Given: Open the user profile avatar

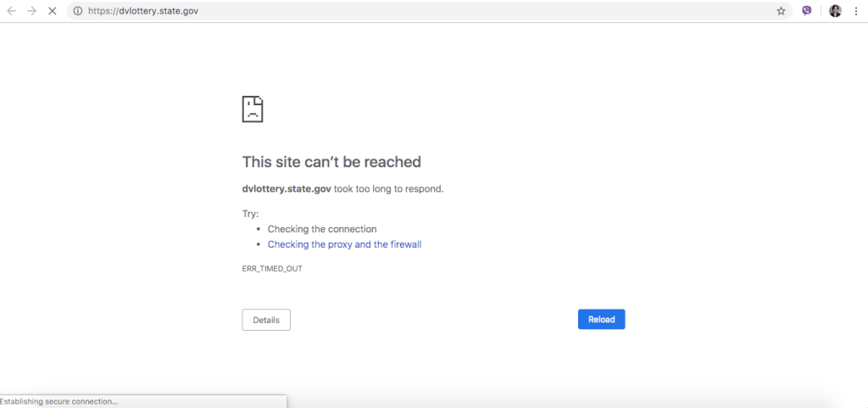Looking at the screenshot, I should pos(835,11).
